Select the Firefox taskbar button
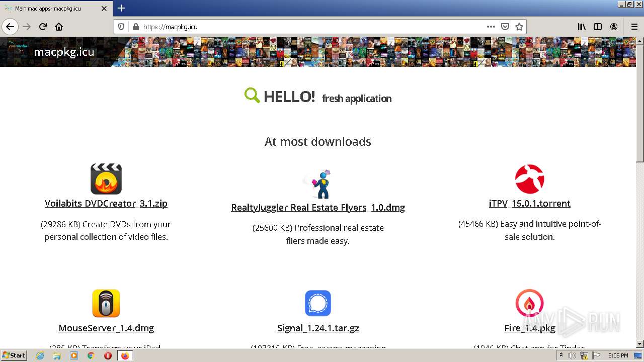The width and height of the screenshot is (644, 362). pyautogui.click(x=125, y=355)
